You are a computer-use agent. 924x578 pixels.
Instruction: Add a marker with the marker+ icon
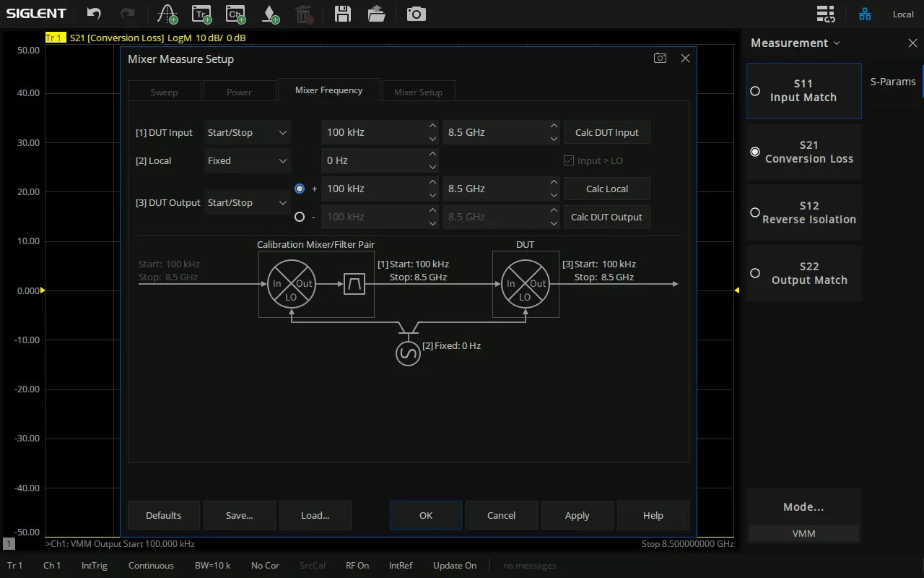[270, 13]
